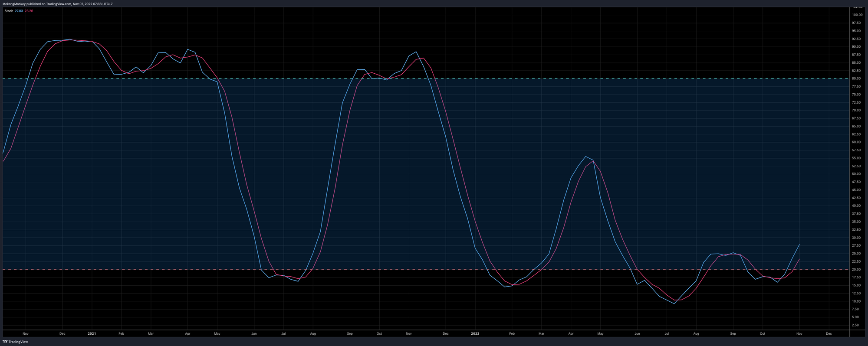Click the 50.00 price scale label
The image size is (868, 346).
856,174
